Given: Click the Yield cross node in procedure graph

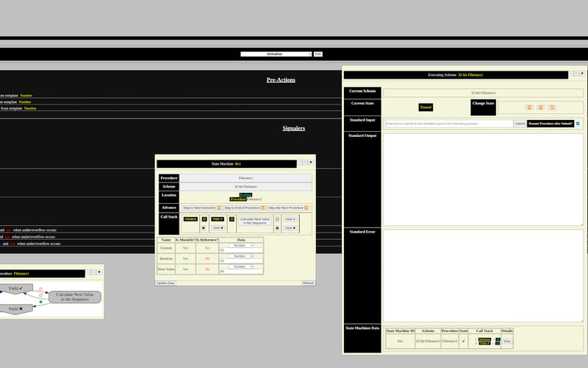Looking at the screenshot, I should (15, 308).
